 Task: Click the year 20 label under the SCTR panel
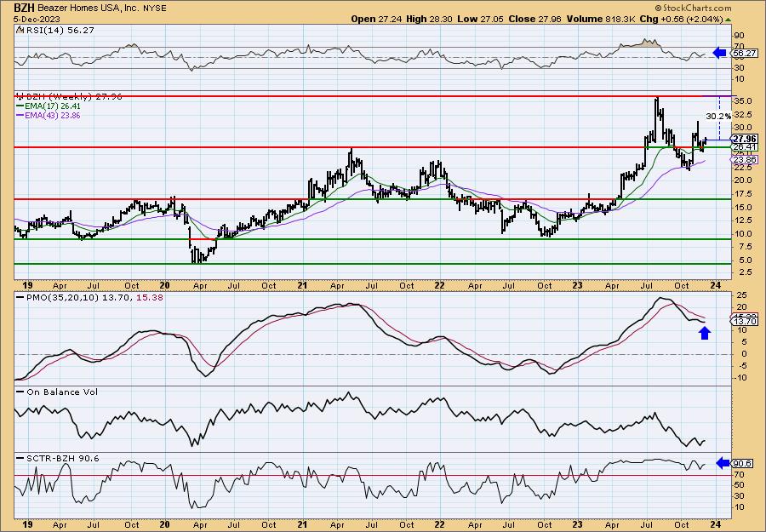coord(164,524)
